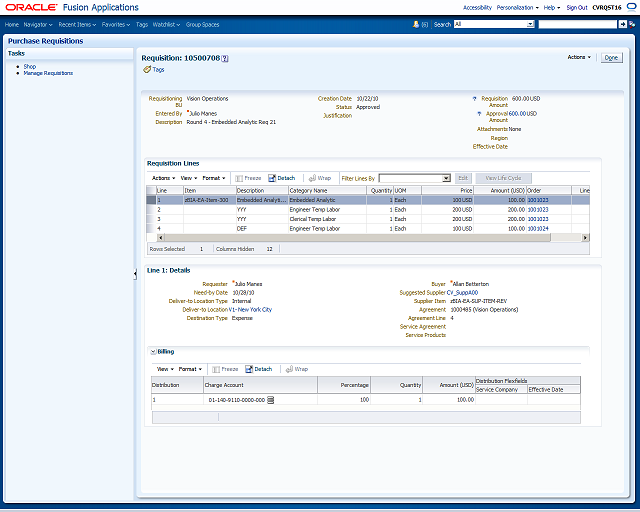Open the Accessibility link

[477, 7]
